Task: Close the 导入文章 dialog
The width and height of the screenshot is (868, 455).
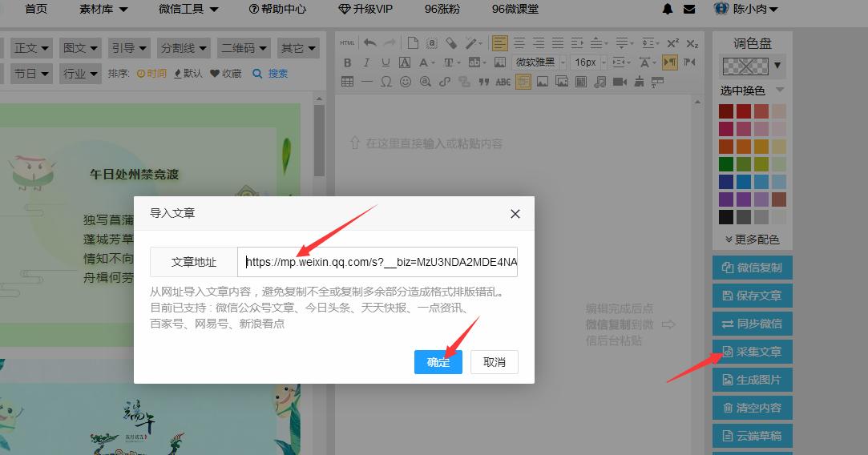Action: click(x=515, y=214)
